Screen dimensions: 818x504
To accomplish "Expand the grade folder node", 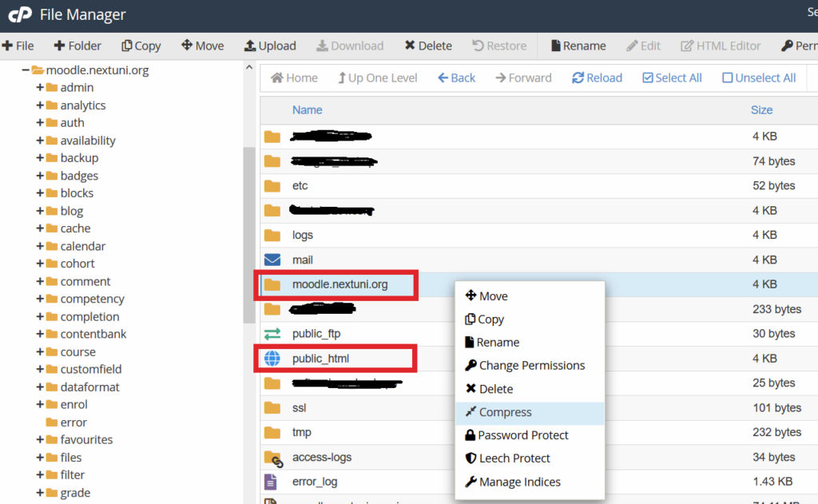I will (x=40, y=493).
